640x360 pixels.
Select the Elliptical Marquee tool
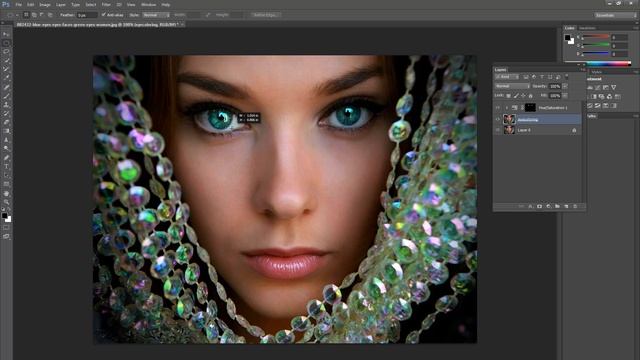click(6, 43)
